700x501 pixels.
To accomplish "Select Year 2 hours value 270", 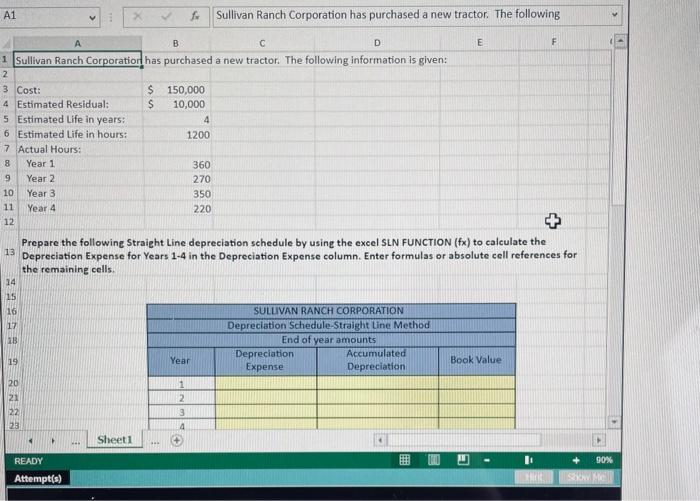I will tap(177, 179).
